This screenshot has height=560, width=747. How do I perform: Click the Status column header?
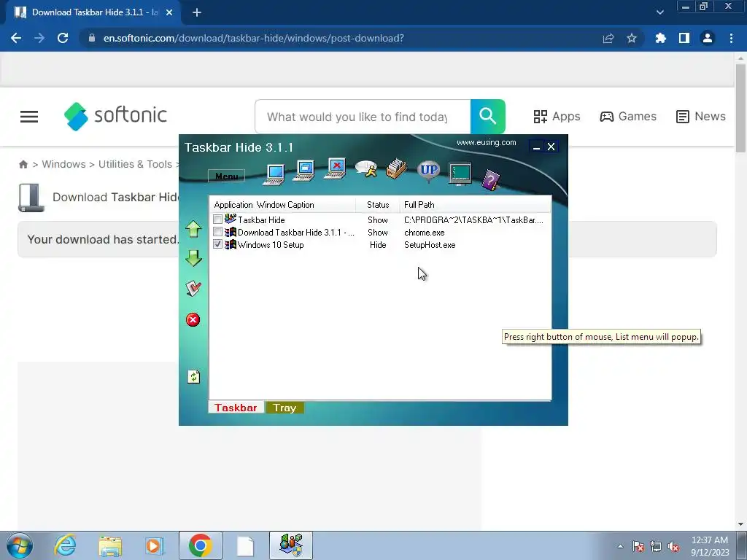pos(378,205)
